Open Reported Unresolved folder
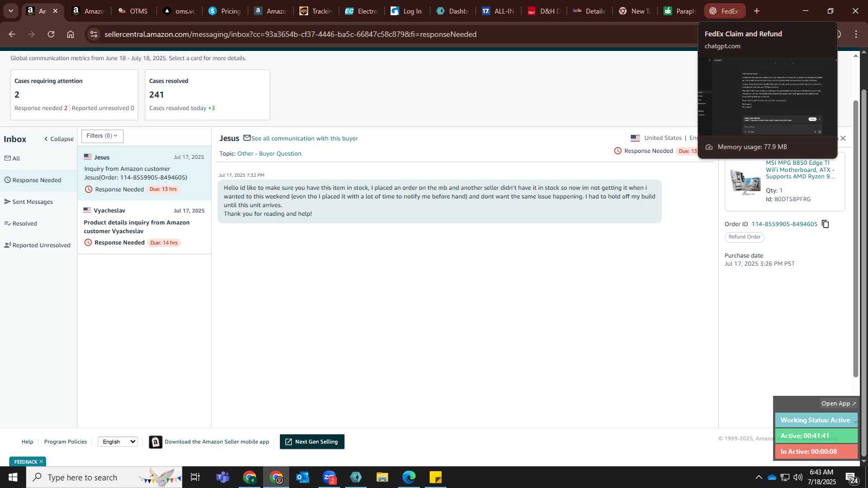The height and width of the screenshot is (488, 868). tap(38, 245)
